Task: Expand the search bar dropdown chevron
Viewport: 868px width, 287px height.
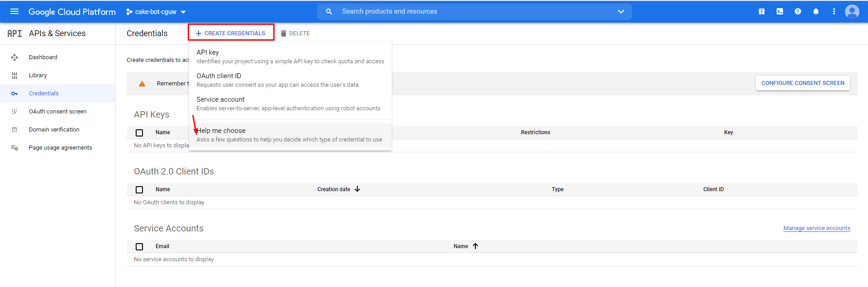Action: [621, 11]
